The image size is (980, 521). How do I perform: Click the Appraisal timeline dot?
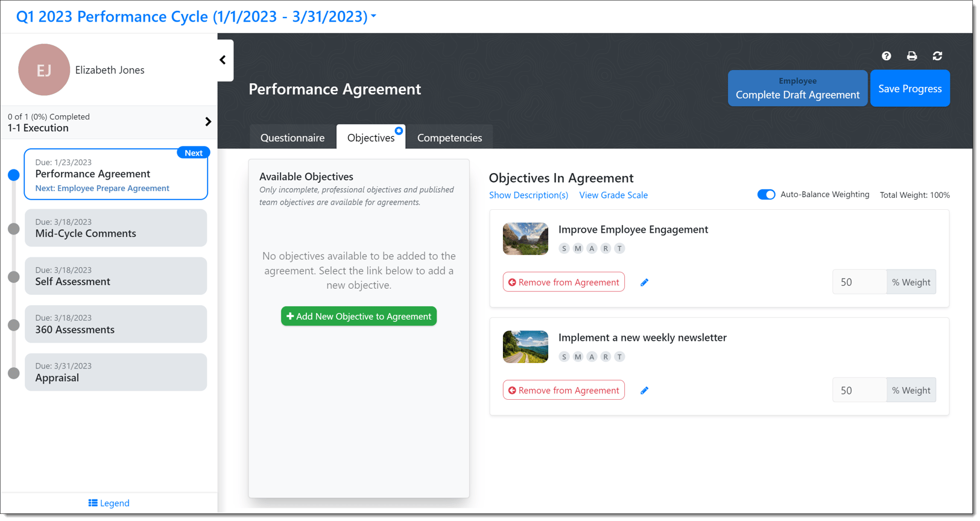point(14,373)
